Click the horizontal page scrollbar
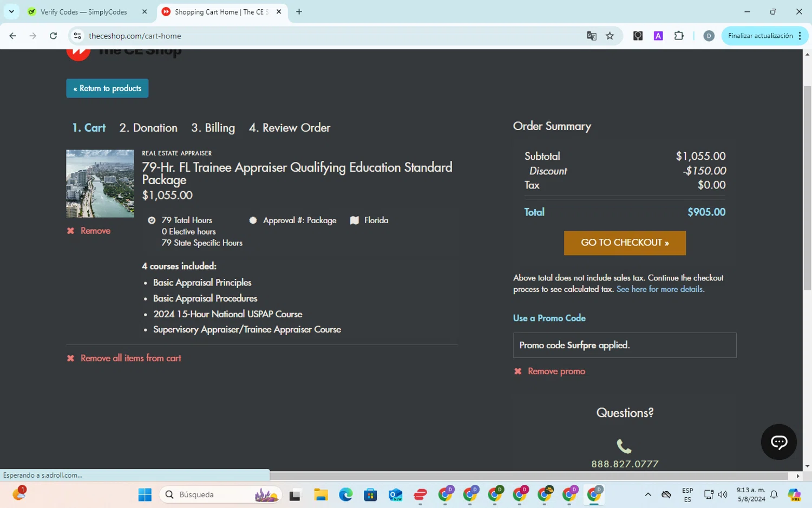 (529, 476)
